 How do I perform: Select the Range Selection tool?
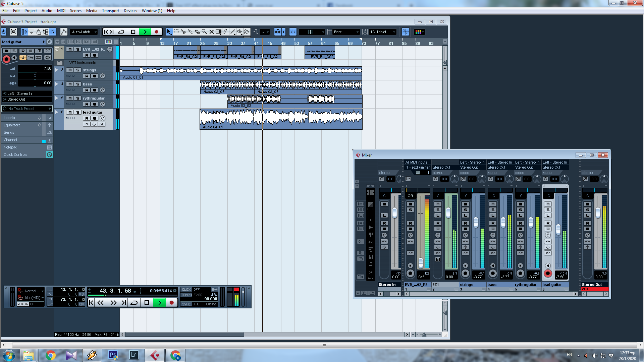point(176,32)
